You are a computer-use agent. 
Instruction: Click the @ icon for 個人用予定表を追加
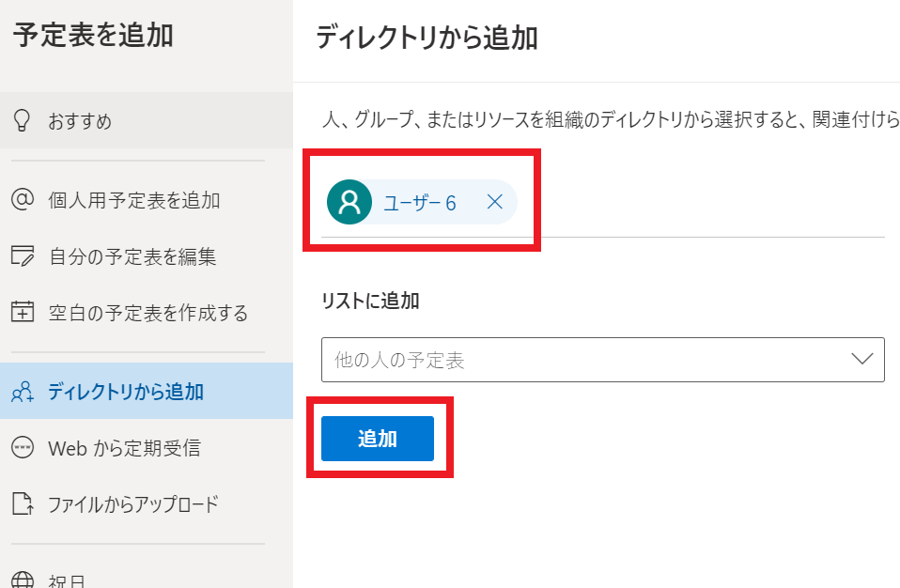pos(23,200)
